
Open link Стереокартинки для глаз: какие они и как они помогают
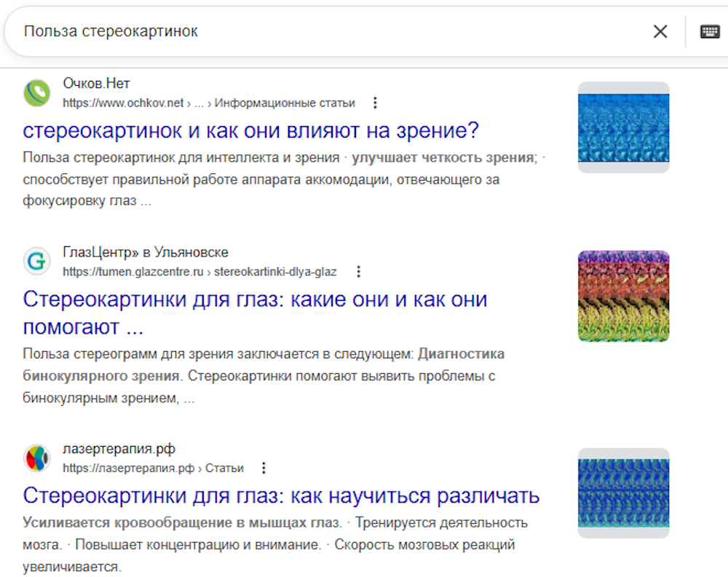(x=255, y=313)
